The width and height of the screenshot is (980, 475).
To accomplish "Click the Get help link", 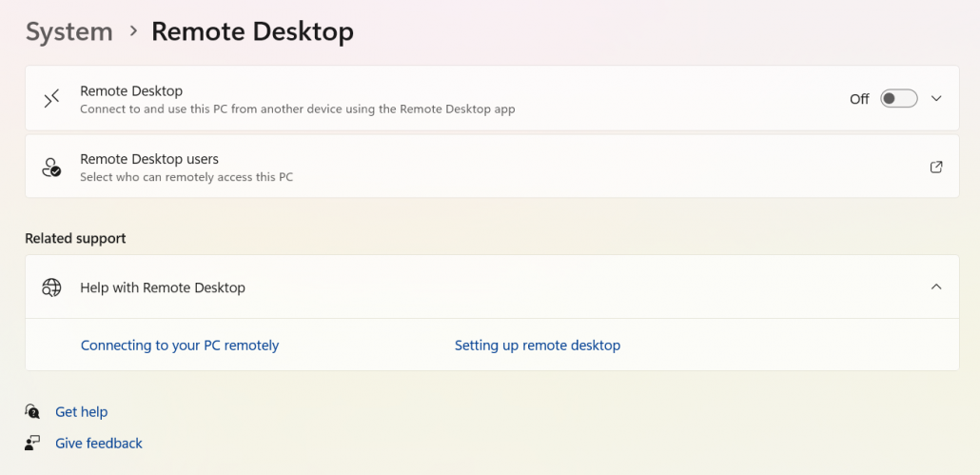I will click(81, 412).
